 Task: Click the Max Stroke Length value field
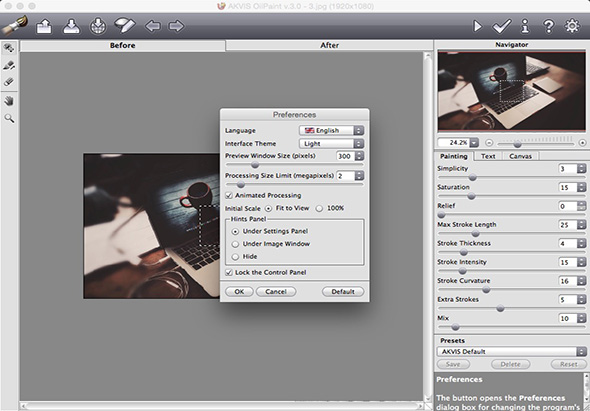[568, 225]
